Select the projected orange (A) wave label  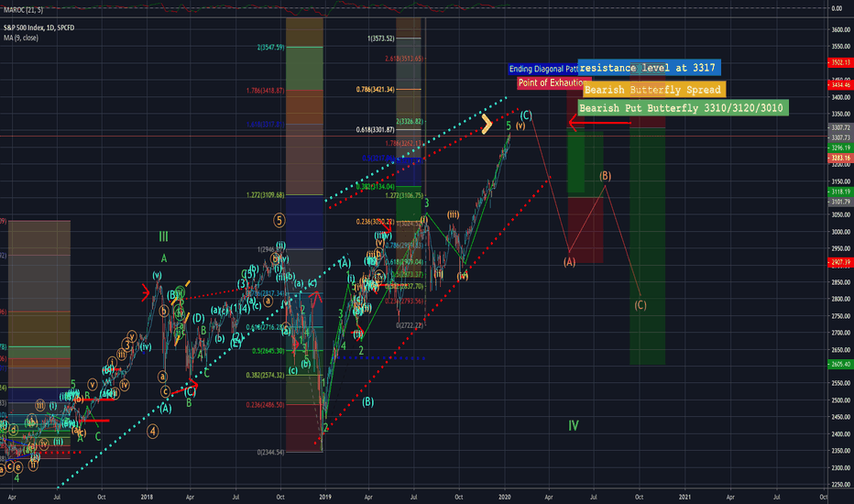[x=569, y=262]
